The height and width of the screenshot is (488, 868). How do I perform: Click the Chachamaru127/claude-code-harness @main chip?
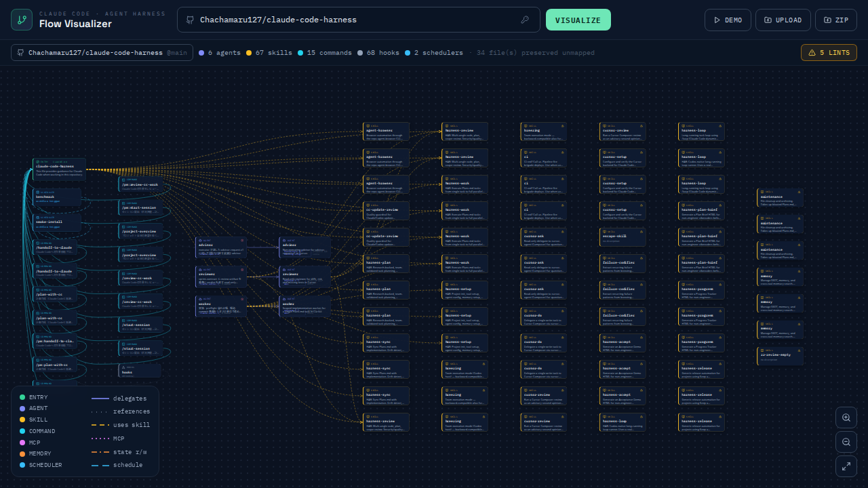[x=102, y=53]
